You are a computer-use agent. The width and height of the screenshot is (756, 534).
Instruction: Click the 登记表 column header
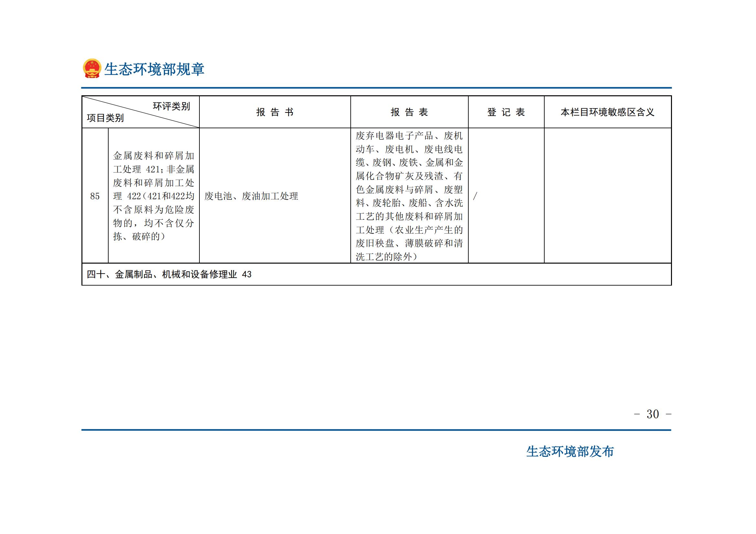coord(506,112)
